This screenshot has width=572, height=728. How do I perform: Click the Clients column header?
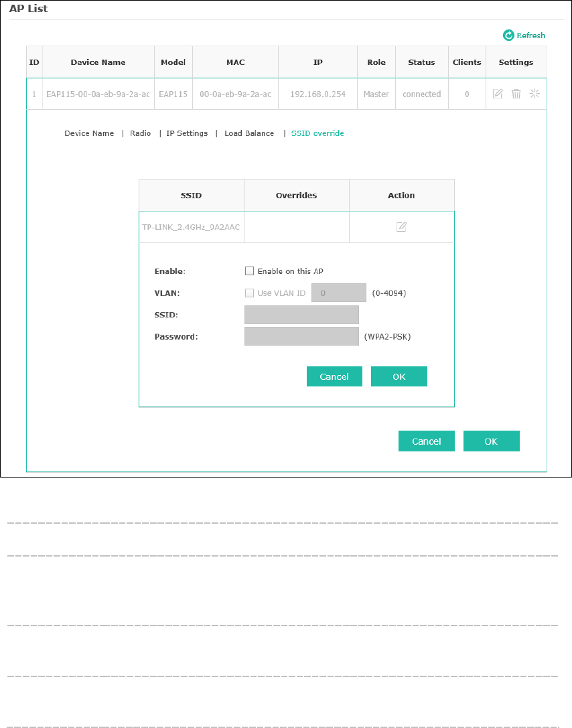click(467, 62)
